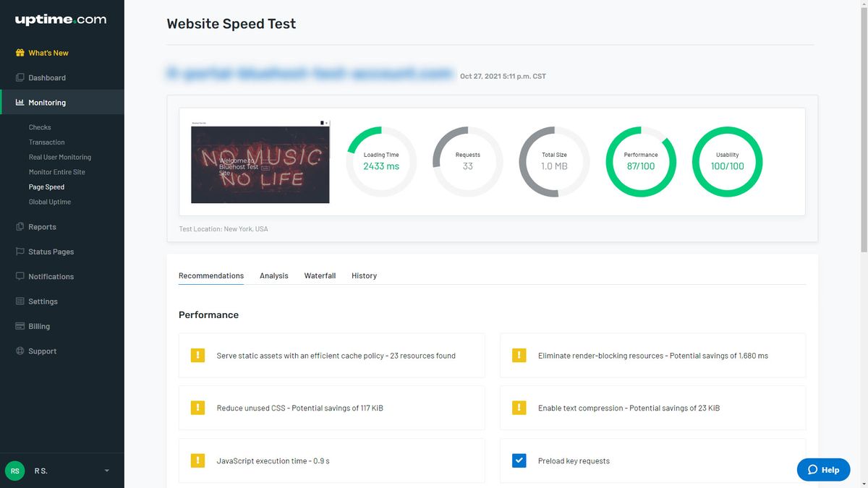The image size is (868, 488).
Task: Open Real User Monitoring link
Action: click(59, 157)
